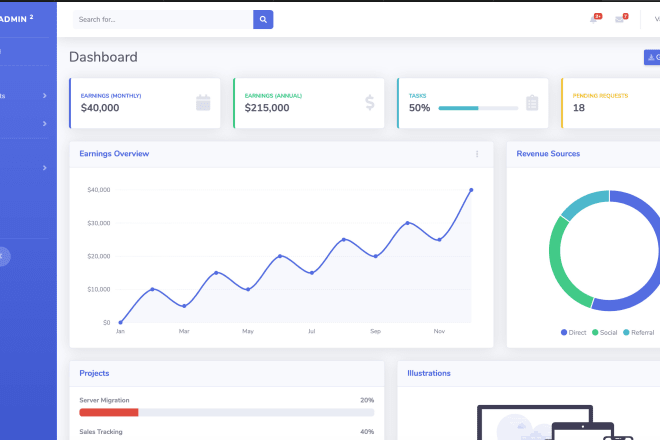Expand the middle sidebar chevron item
The width and height of the screenshot is (660, 440).
pos(44,123)
